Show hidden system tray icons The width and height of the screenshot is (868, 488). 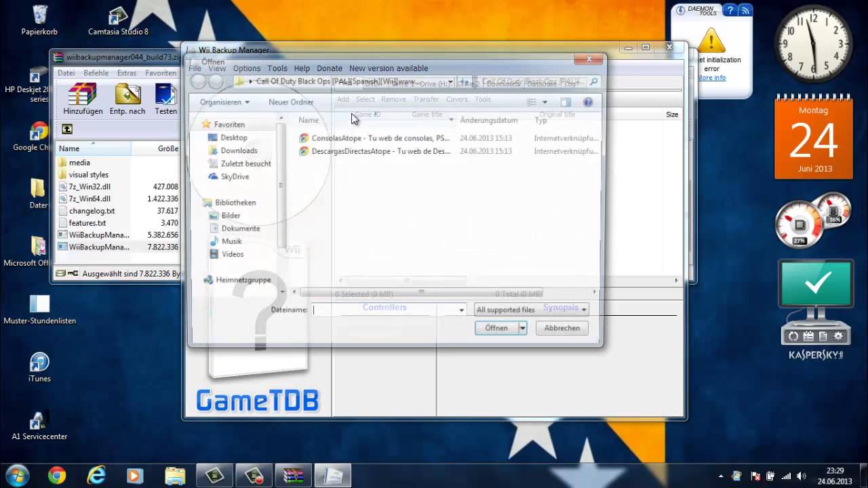[x=720, y=476]
